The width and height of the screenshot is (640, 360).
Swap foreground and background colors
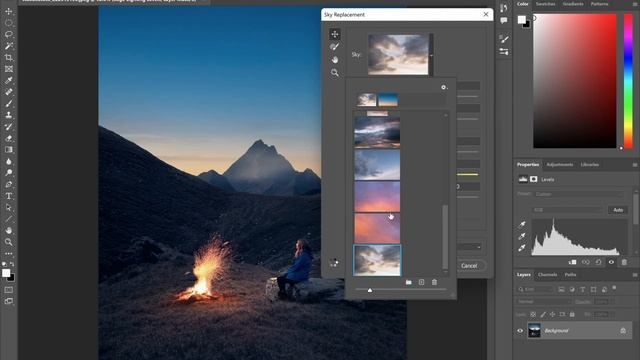pos(12,264)
